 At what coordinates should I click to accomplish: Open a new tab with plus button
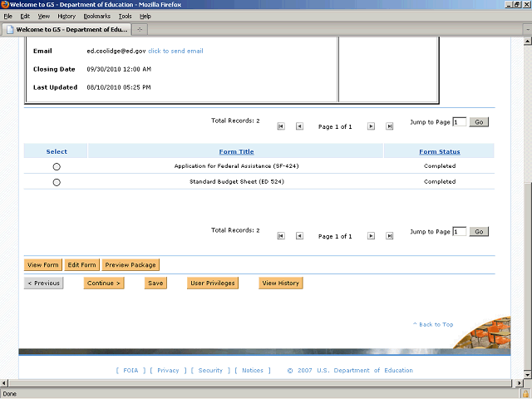[140, 30]
